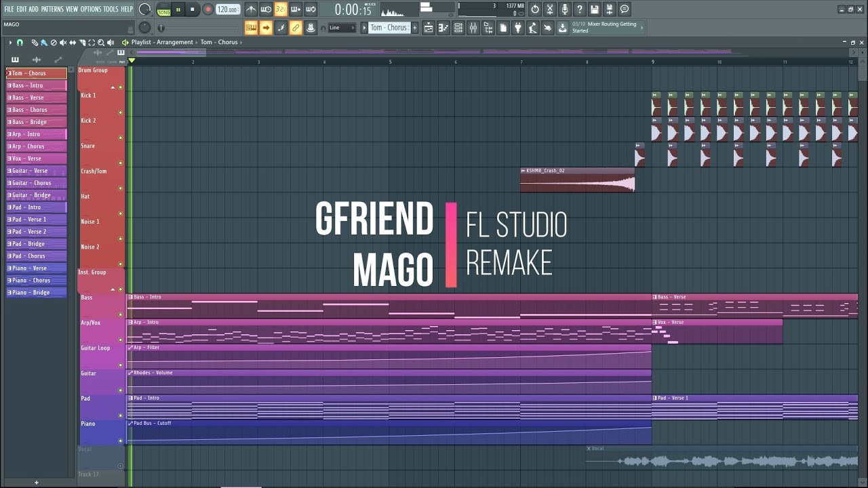
Task: Open the Tom - Chorus pattern selector
Action: point(389,28)
